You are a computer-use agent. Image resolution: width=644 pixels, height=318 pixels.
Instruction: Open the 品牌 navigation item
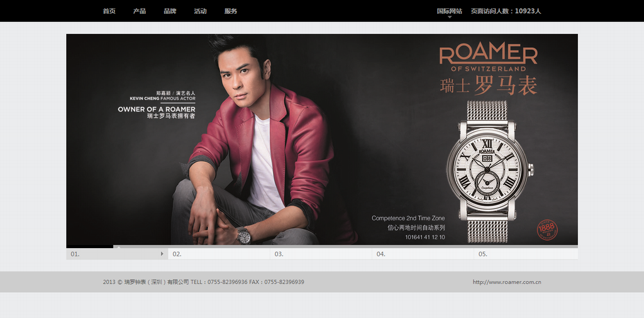tap(170, 11)
